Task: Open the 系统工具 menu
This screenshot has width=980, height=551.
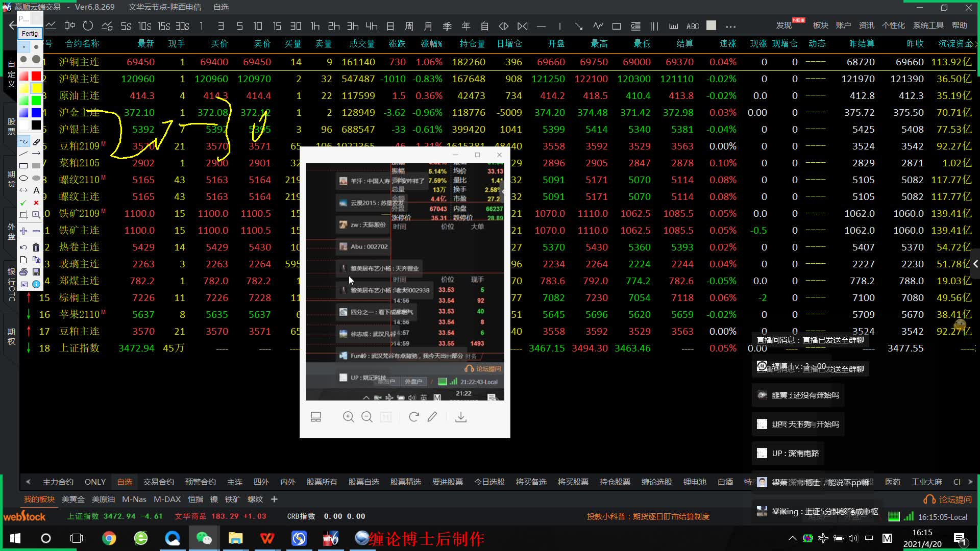Action: click(928, 25)
